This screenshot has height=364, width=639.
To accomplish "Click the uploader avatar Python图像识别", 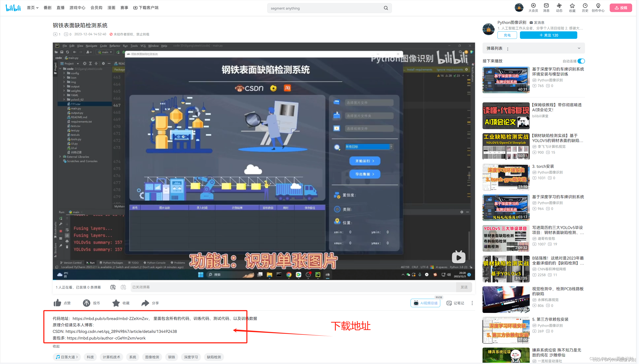I will click(x=488, y=29).
